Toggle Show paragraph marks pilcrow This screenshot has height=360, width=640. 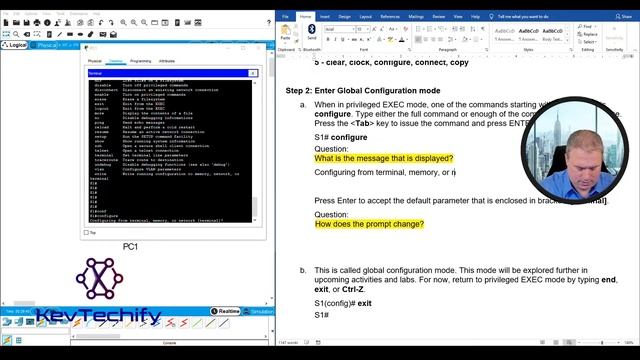483,29
